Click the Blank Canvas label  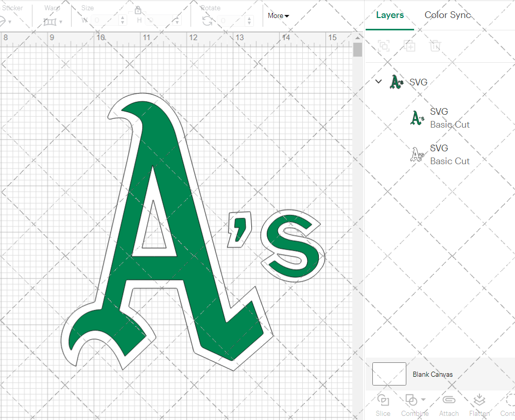coord(433,374)
